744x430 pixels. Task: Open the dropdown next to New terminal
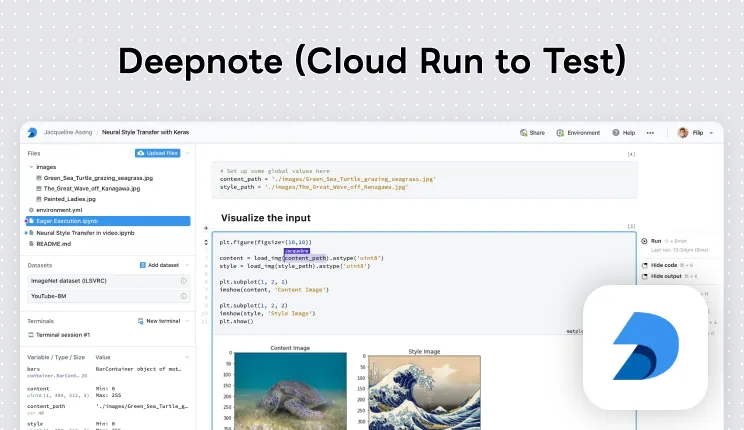click(x=187, y=321)
